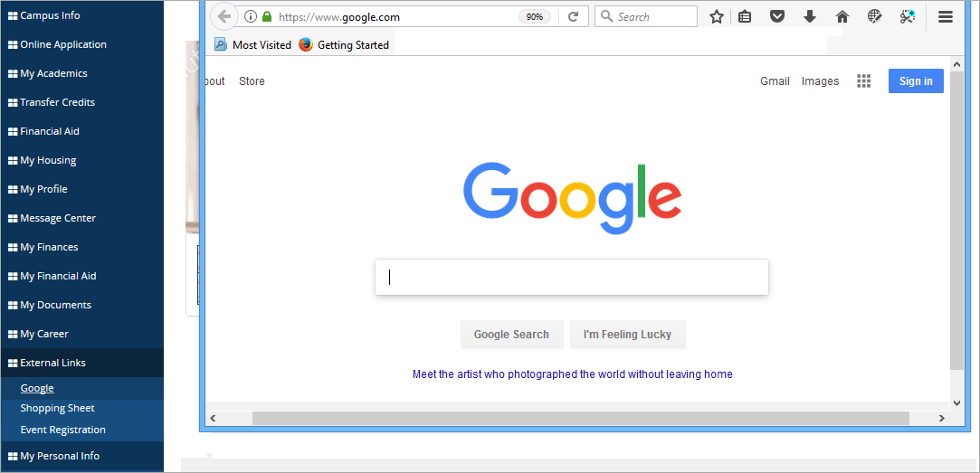This screenshot has height=473, width=980.
Task: Open site information icon next to the lock
Action: pos(251,17)
